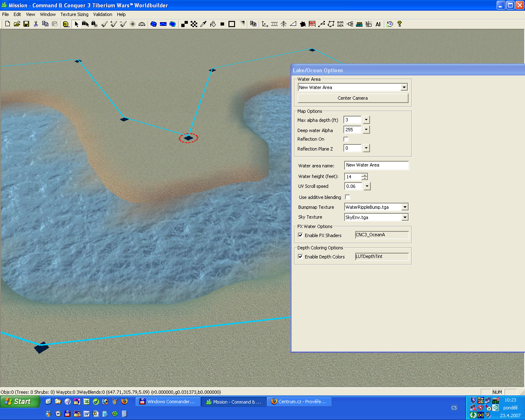Select the first paintbrush texture tool
525x420 pixels.
[104, 24]
